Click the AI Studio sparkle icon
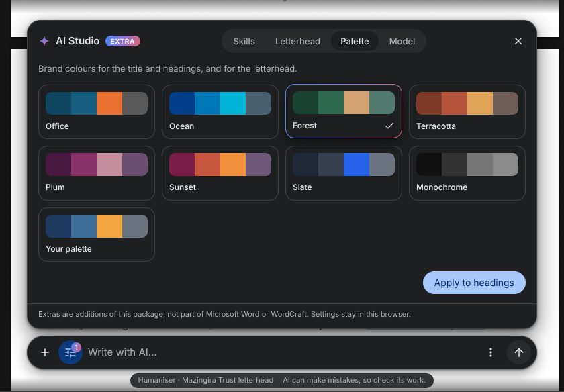564x392 pixels. pos(44,41)
